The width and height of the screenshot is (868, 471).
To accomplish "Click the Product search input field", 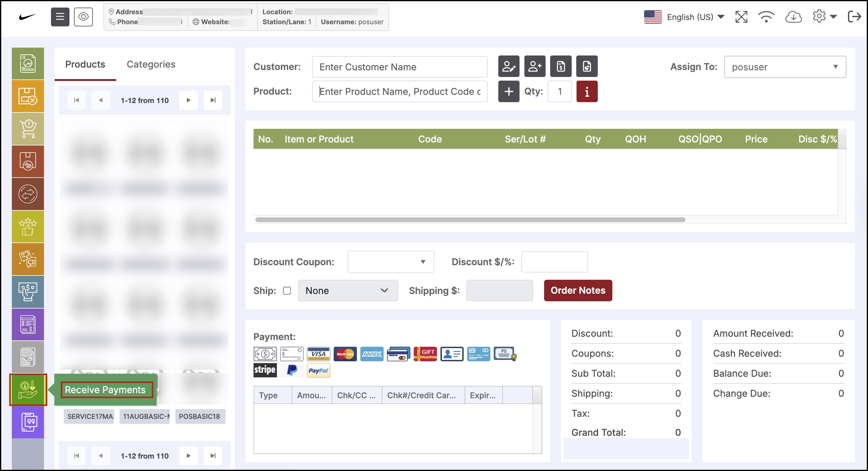I will pyautogui.click(x=400, y=91).
